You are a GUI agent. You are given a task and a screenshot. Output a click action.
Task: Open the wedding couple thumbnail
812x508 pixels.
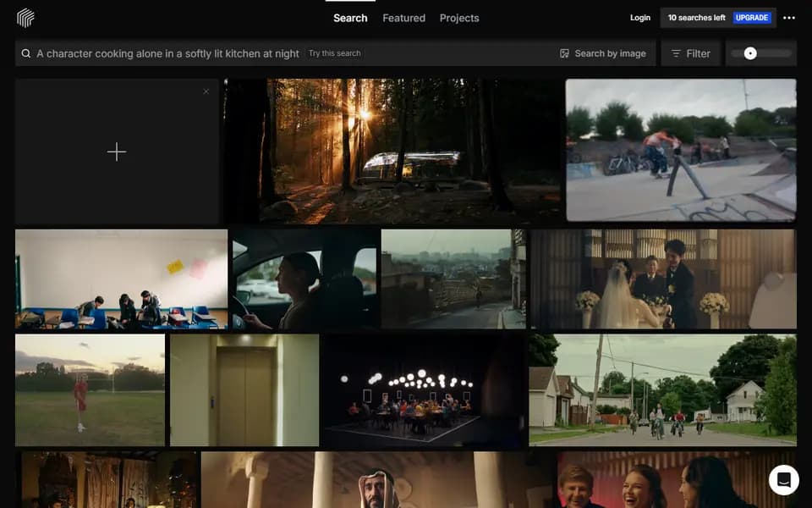[x=663, y=279]
